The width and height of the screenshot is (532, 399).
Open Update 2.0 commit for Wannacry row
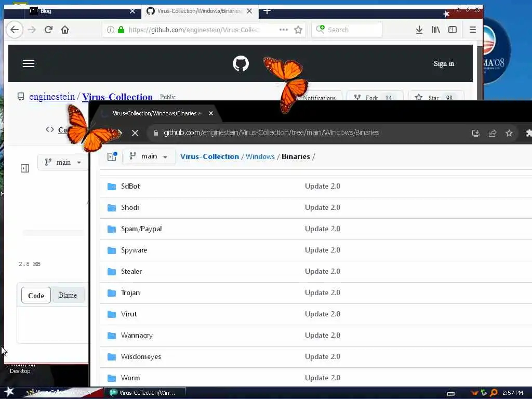323,335
